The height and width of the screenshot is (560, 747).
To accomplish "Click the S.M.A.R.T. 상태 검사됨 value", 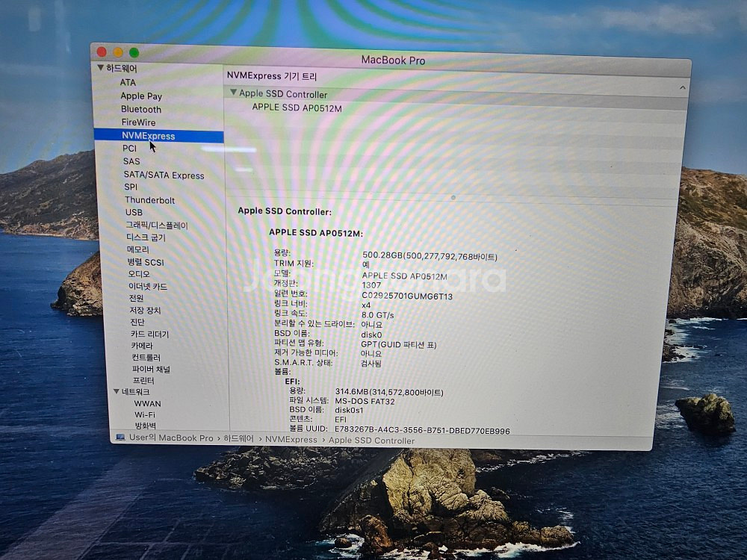I will (x=371, y=364).
